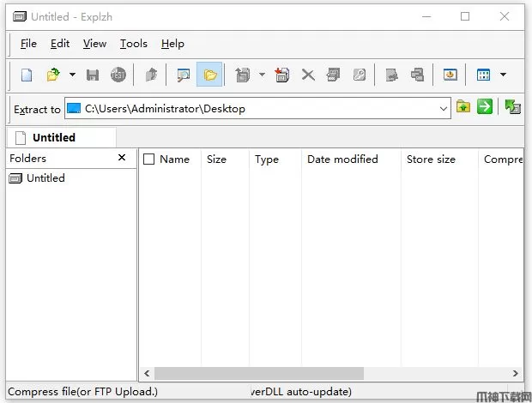Viewport: 532px width, 403px height.
Task: Click the Size column header
Action: [217, 159]
